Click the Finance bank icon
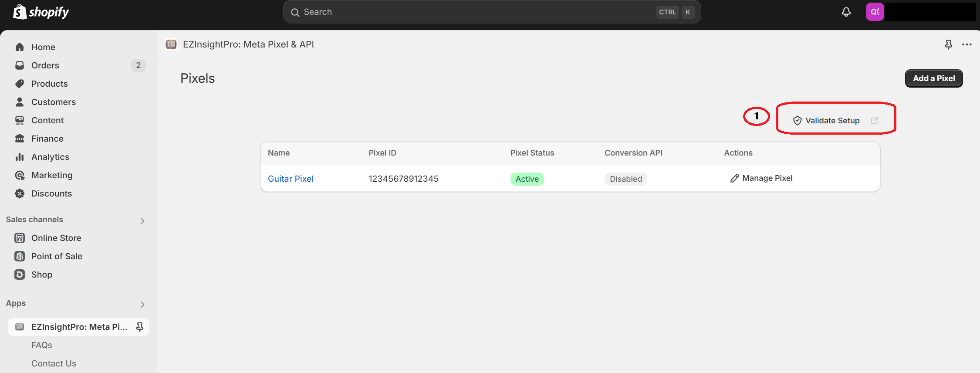This screenshot has width=980, height=373. (20, 139)
